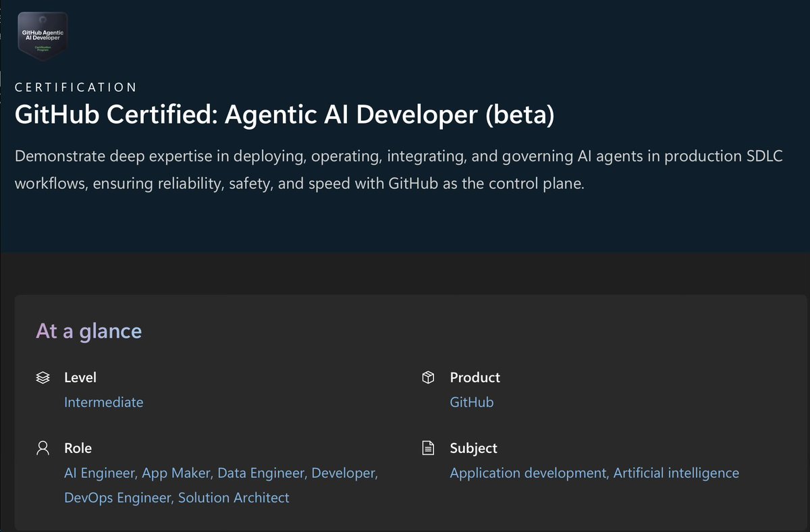The width and height of the screenshot is (810, 532).
Task: Open the Artificial intelligence subject link
Action: 676,473
